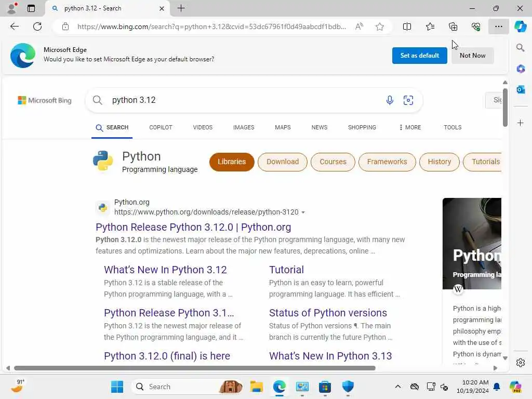Screen dimensions: 532x399
Task: Open the Read aloud icon in address bar
Action: pos(359,26)
